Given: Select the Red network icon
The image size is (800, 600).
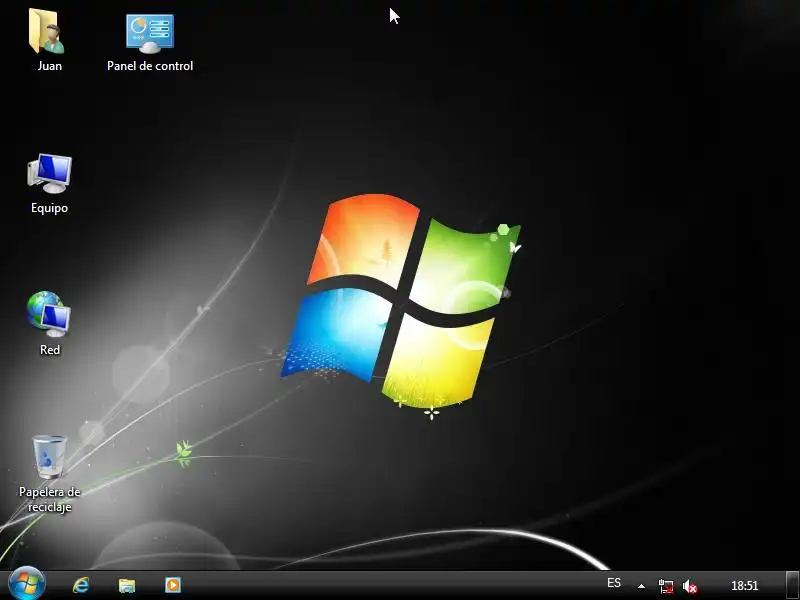Looking at the screenshot, I should coord(49,314).
